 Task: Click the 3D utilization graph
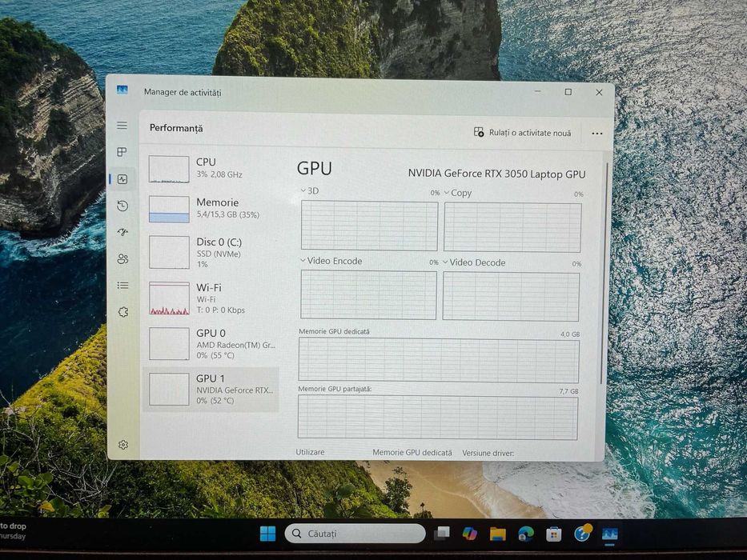click(x=369, y=226)
